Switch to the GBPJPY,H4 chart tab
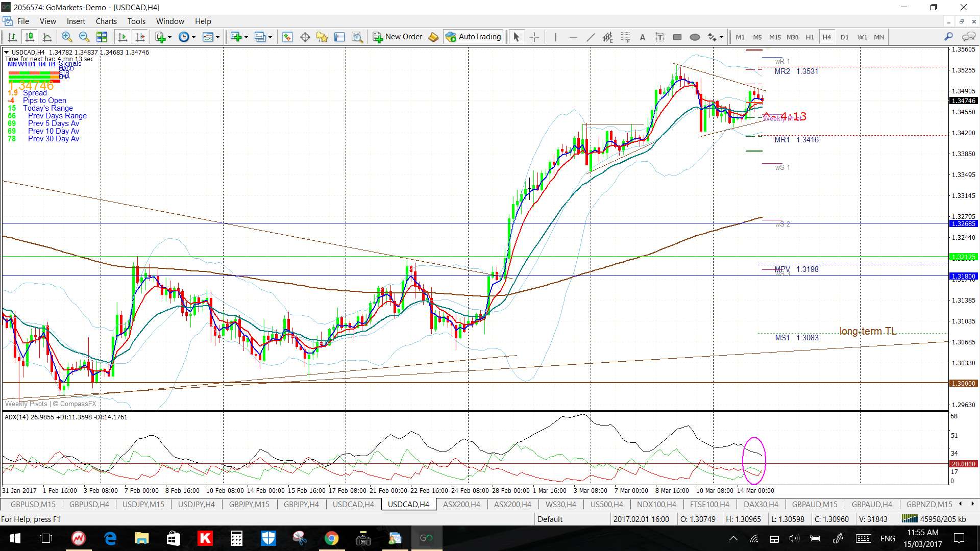 301,504
